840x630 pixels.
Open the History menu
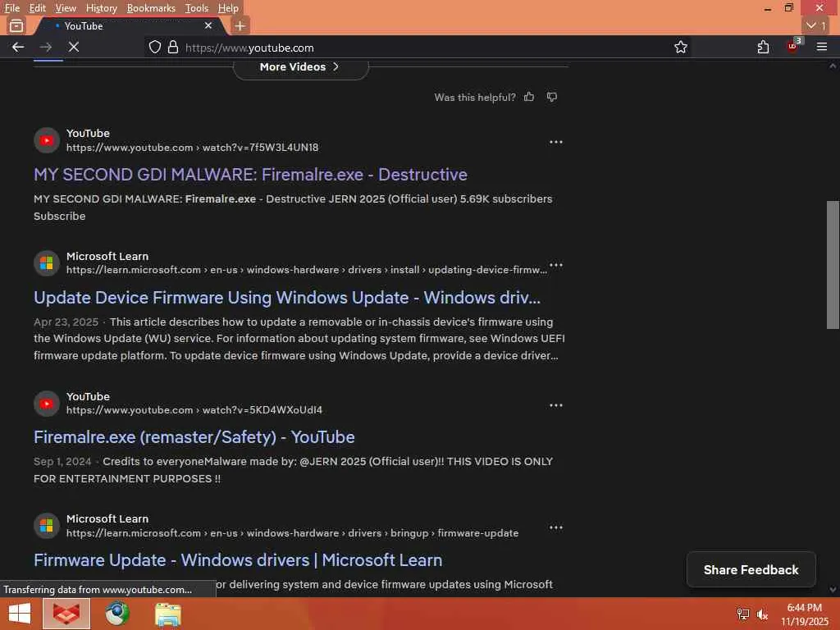(x=101, y=8)
